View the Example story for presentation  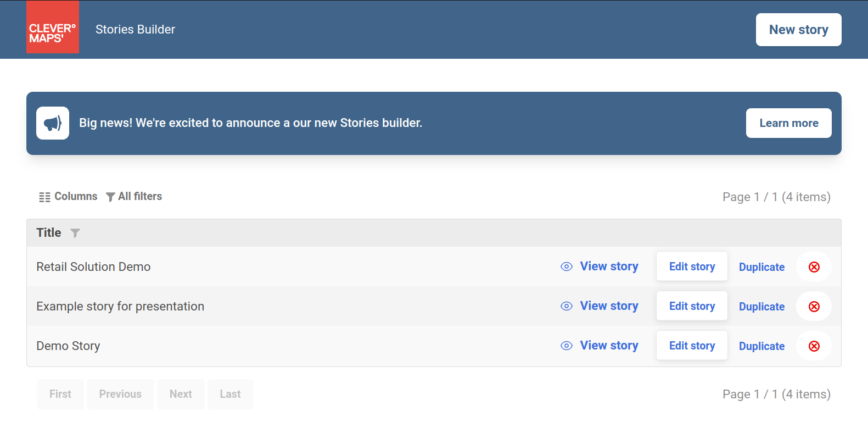tap(609, 306)
